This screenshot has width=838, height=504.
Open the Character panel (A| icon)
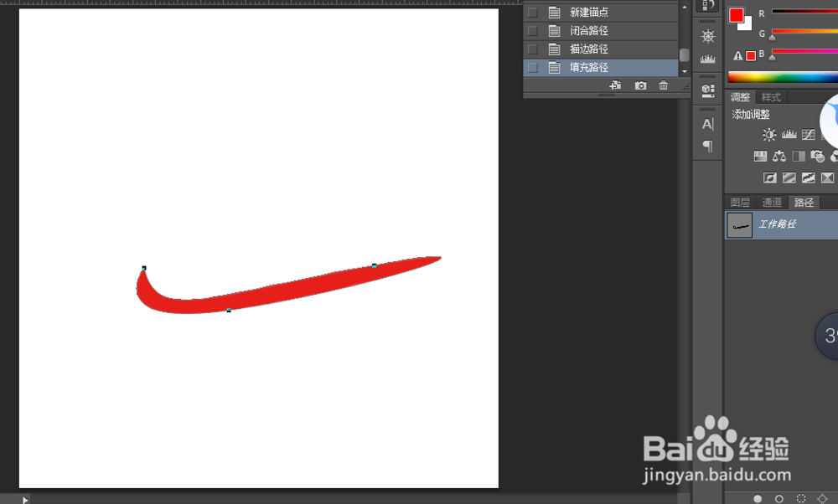[708, 124]
